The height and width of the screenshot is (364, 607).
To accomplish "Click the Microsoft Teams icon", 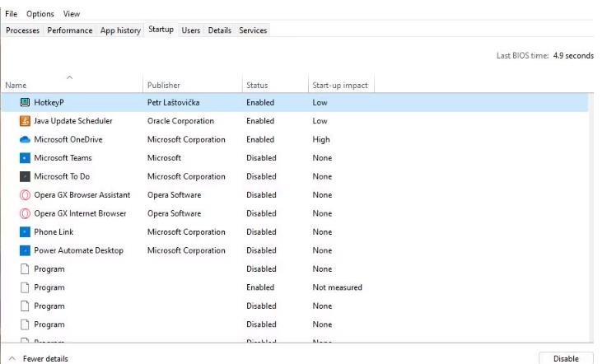I will [x=25, y=158].
